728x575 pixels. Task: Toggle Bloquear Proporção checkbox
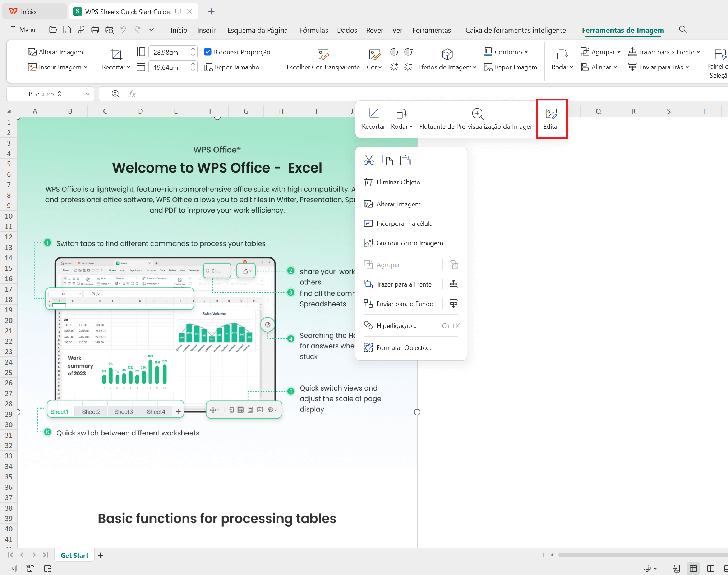tap(208, 52)
